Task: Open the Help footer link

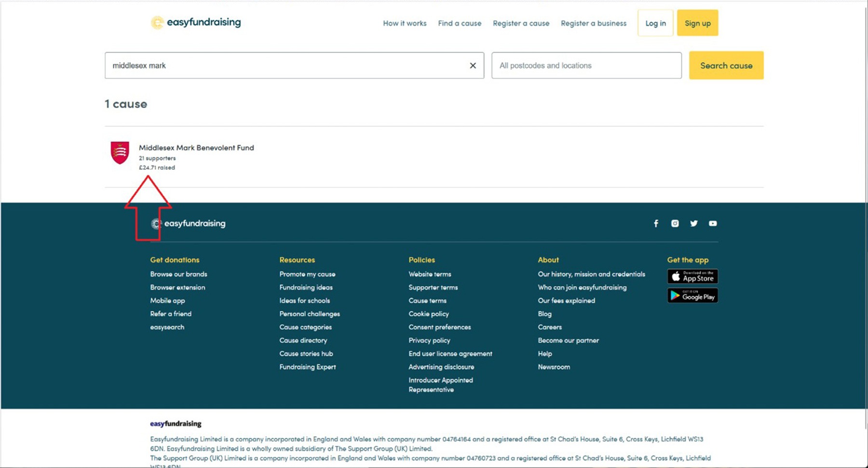Action: [x=545, y=354]
